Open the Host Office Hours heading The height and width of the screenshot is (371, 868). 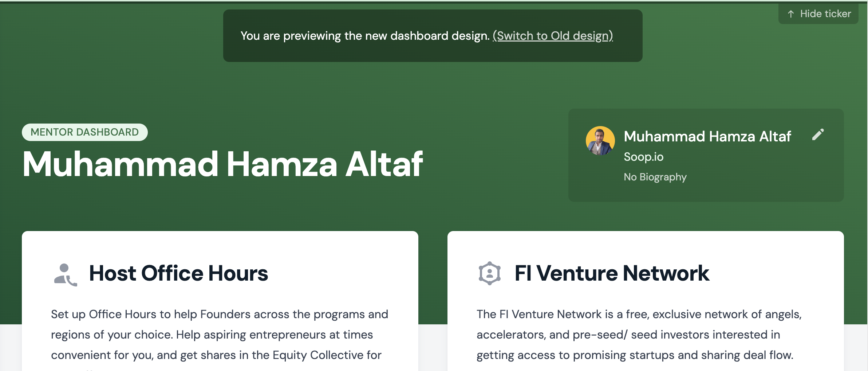click(178, 273)
